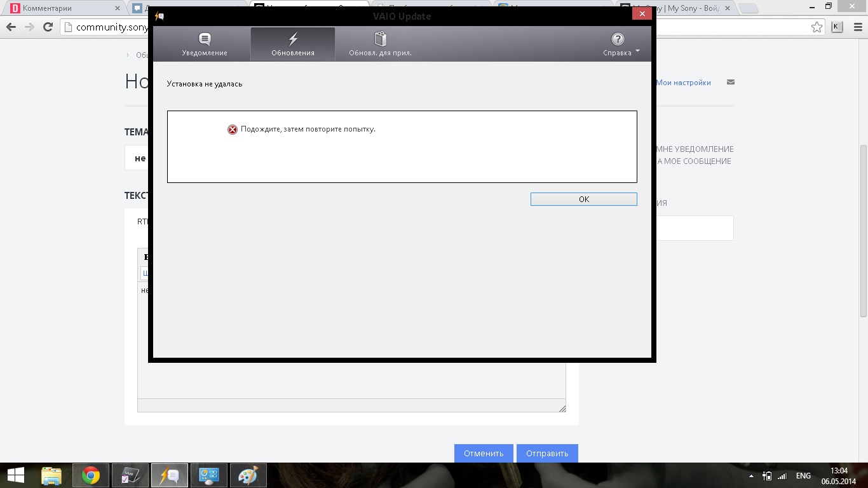
Task: Click the Установка не удалась heading text
Action: click(205, 84)
